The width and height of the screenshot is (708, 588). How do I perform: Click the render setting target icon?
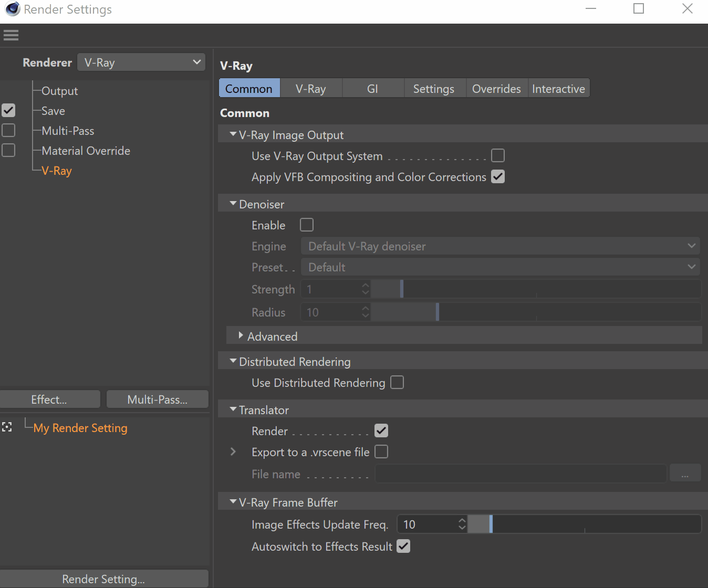(7, 427)
